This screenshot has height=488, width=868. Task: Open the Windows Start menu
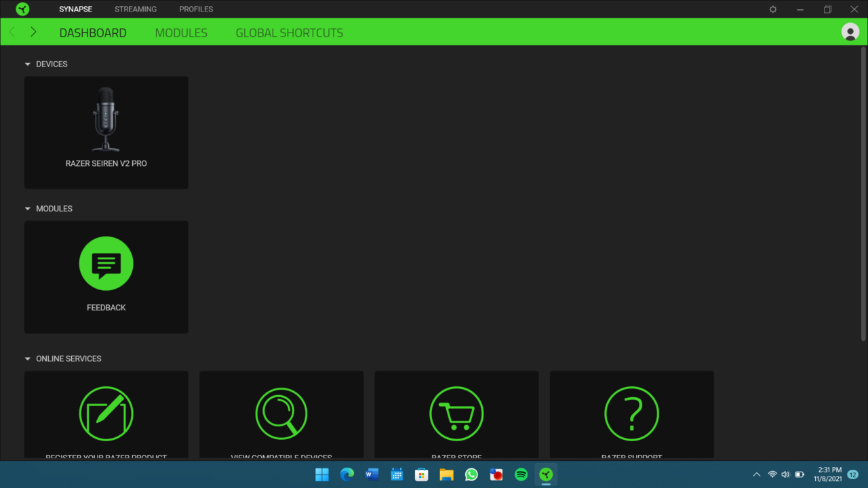(322, 474)
